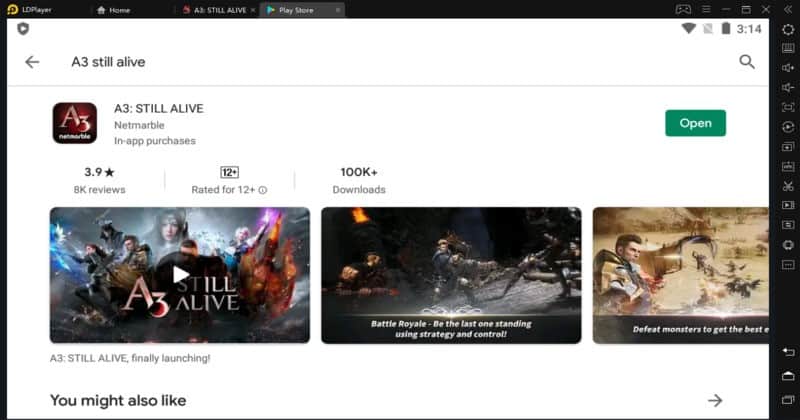The width and height of the screenshot is (800, 420).
Task: Open LDPlayer settings gear icon
Action: [x=788, y=29]
